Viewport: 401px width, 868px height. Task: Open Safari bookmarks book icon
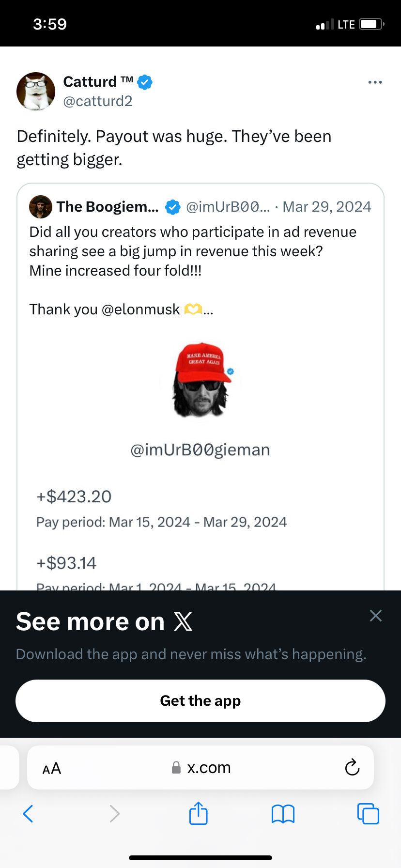click(x=283, y=814)
